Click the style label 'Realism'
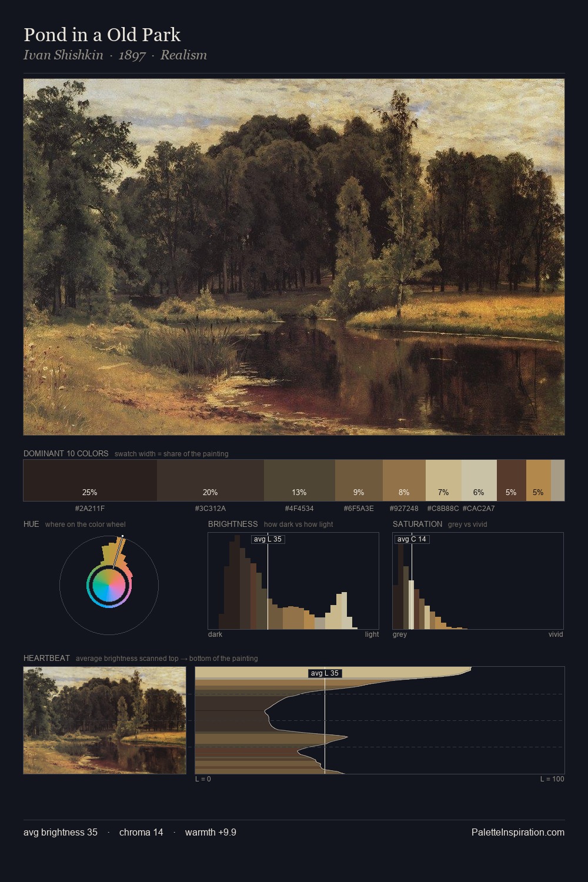588x882 pixels. coord(183,55)
